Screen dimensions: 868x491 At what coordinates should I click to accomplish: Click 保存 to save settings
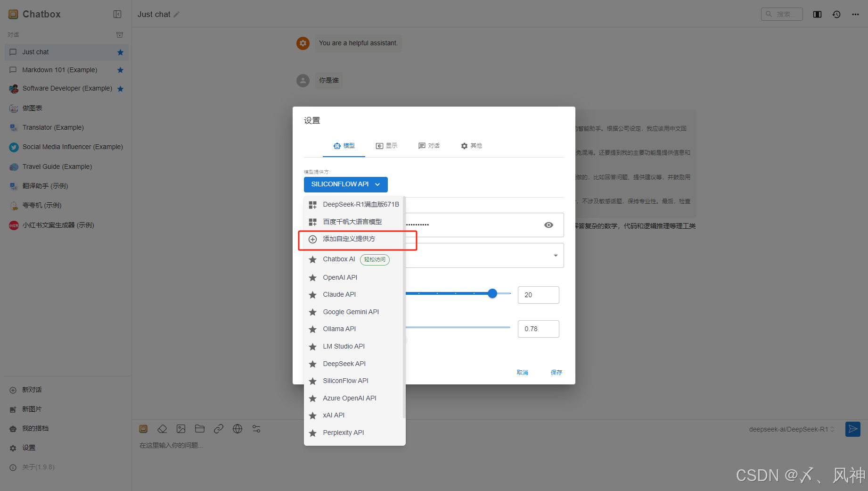pos(557,372)
